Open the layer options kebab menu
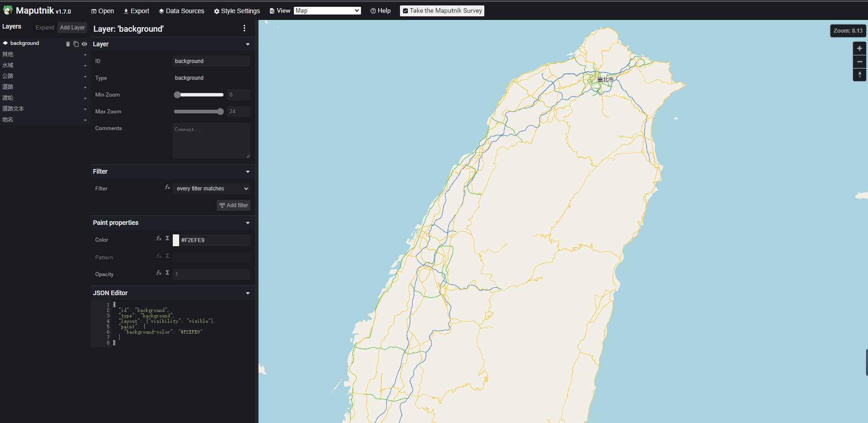Screen dimensions: 868x423 (244, 28)
